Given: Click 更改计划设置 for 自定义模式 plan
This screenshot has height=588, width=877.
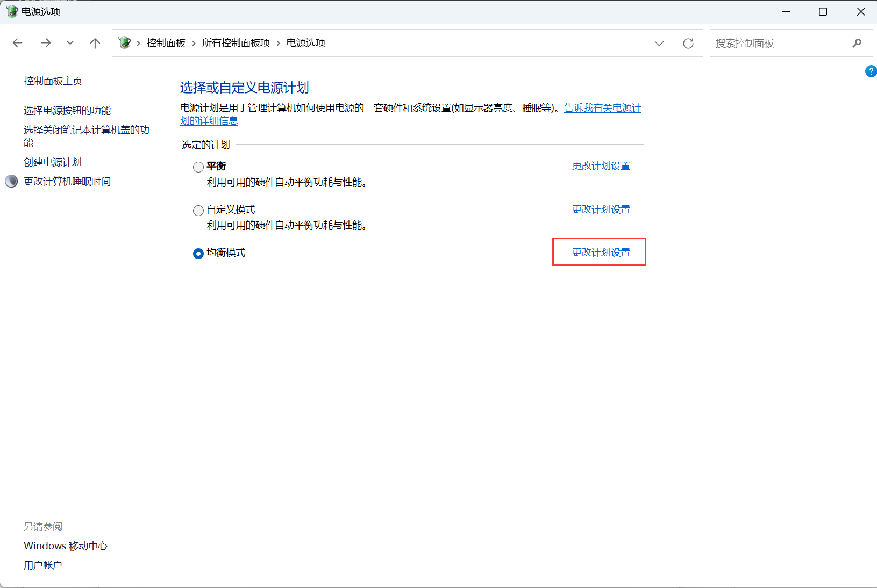Looking at the screenshot, I should click(601, 210).
